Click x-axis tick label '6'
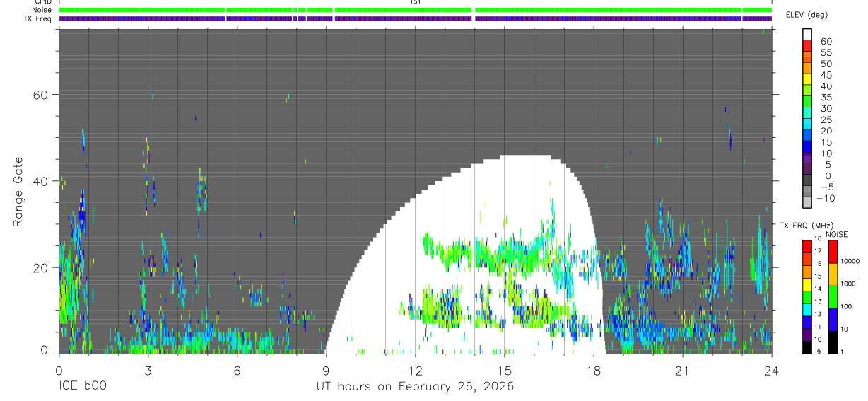The image size is (868, 401). coord(237,371)
